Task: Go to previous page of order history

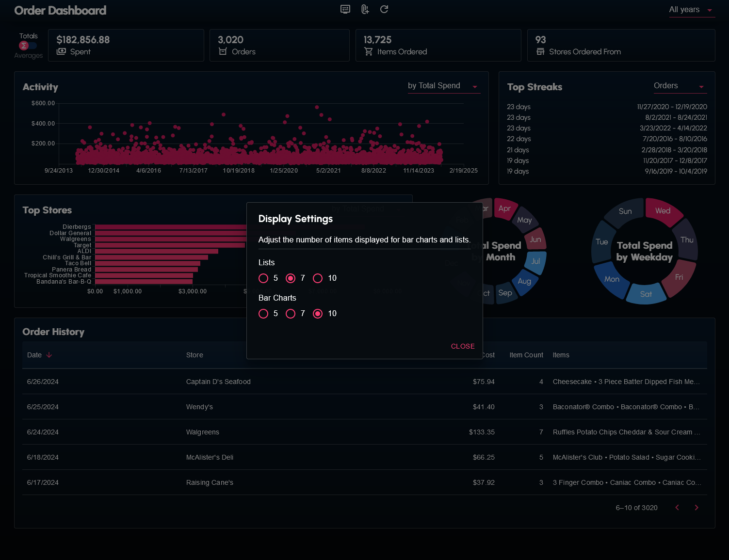Action: point(677,508)
